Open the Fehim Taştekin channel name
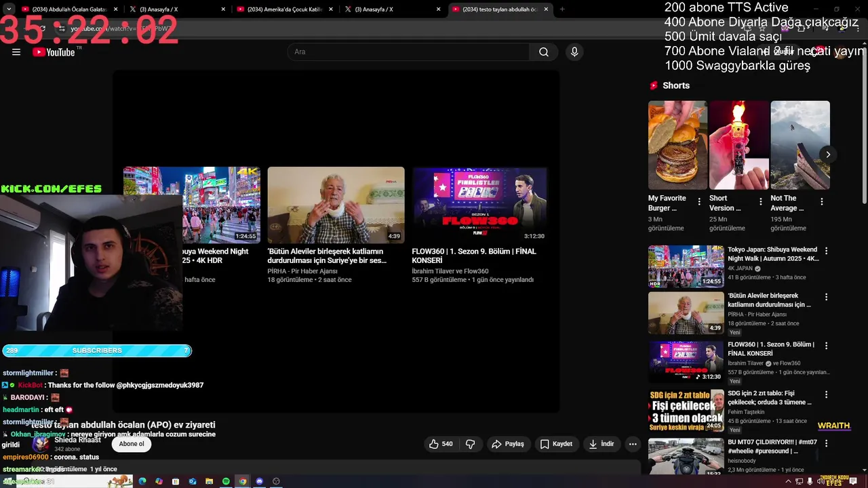The image size is (868, 488). coord(746,412)
